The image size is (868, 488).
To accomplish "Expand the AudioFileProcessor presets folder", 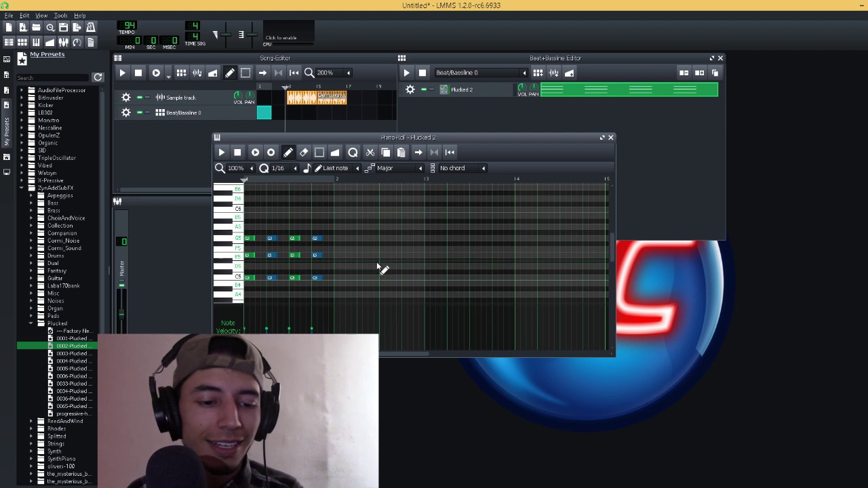I will [21, 90].
